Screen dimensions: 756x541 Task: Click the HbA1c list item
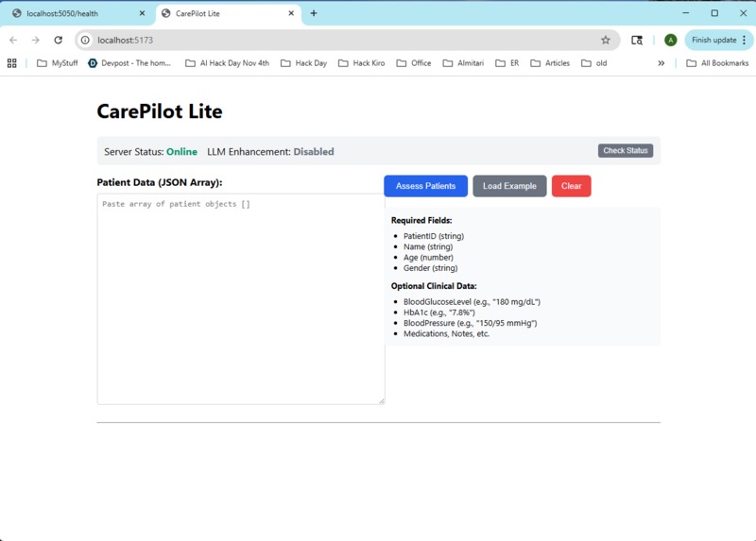[x=438, y=313]
